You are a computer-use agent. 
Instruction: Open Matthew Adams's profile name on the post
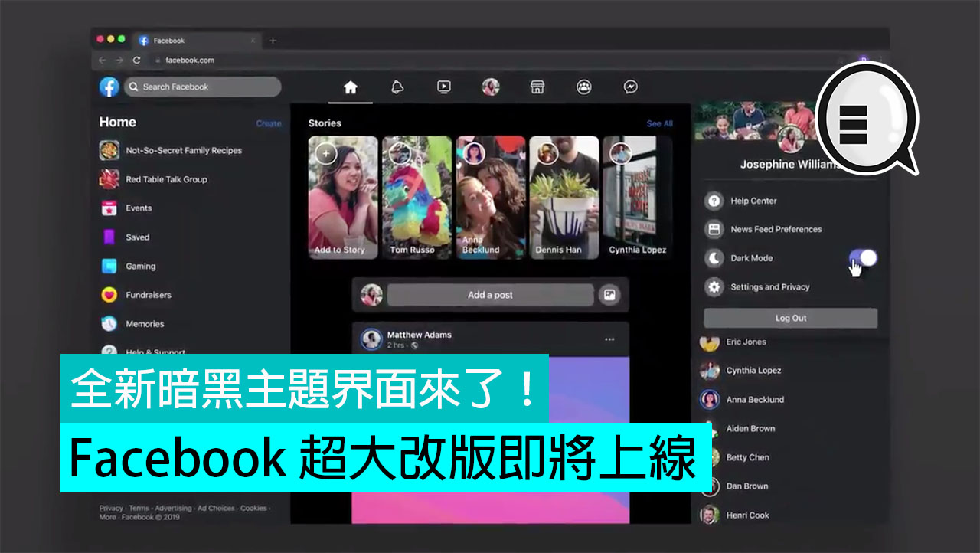(x=419, y=335)
